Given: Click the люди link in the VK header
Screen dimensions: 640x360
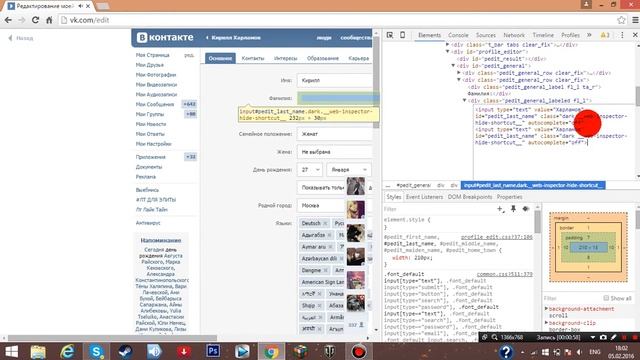Looking at the screenshot, I should click(324, 38).
